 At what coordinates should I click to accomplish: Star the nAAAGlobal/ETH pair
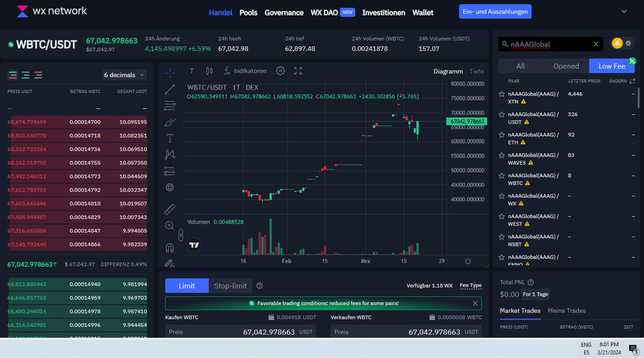[x=502, y=135]
